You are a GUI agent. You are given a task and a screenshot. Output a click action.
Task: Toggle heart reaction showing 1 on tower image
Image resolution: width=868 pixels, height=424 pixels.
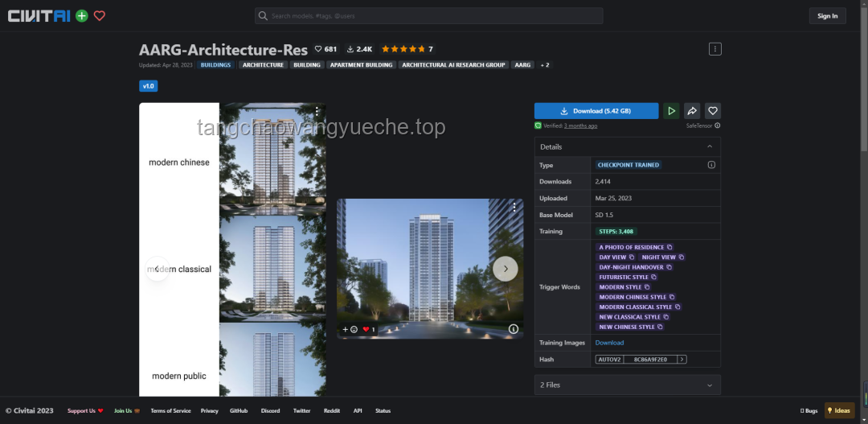point(369,329)
